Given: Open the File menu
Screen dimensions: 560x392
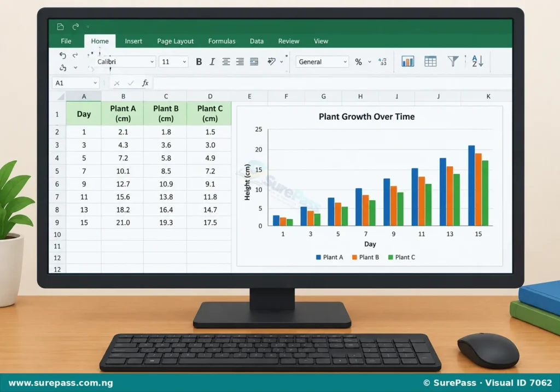Looking at the screenshot, I should coord(66,41).
